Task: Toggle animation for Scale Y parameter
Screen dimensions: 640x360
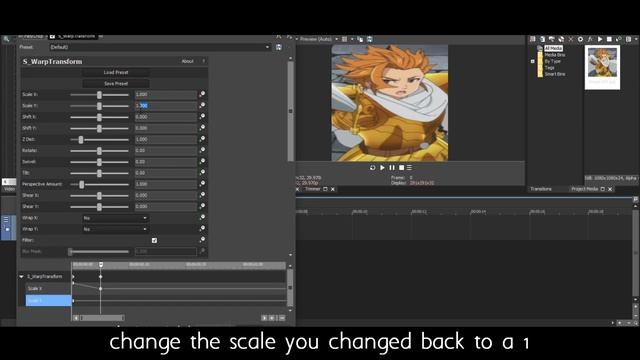Action: [202, 105]
